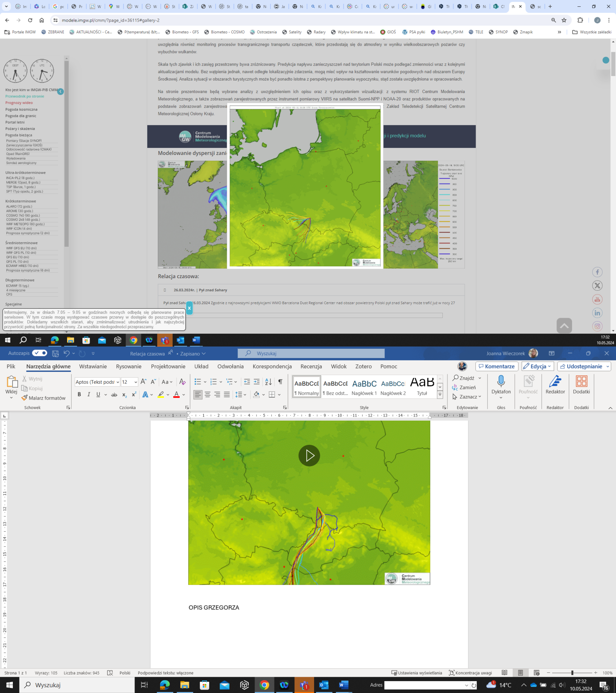The height and width of the screenshot is (693, 616).
Task: Toggle the Autozapis autosave switch
Action: pyautogui.click(x=40, y=353)
